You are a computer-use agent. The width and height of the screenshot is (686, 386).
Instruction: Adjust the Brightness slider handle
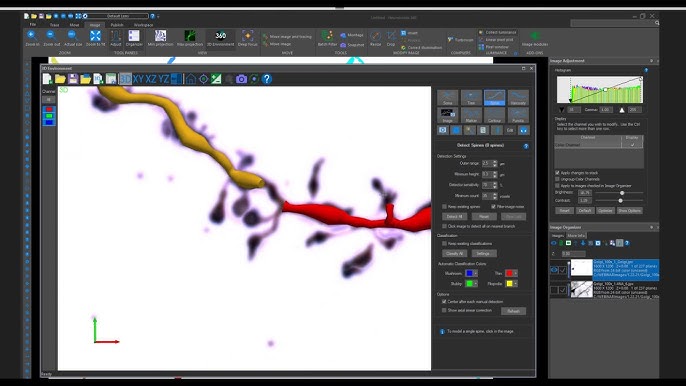[x=622, y=193]
